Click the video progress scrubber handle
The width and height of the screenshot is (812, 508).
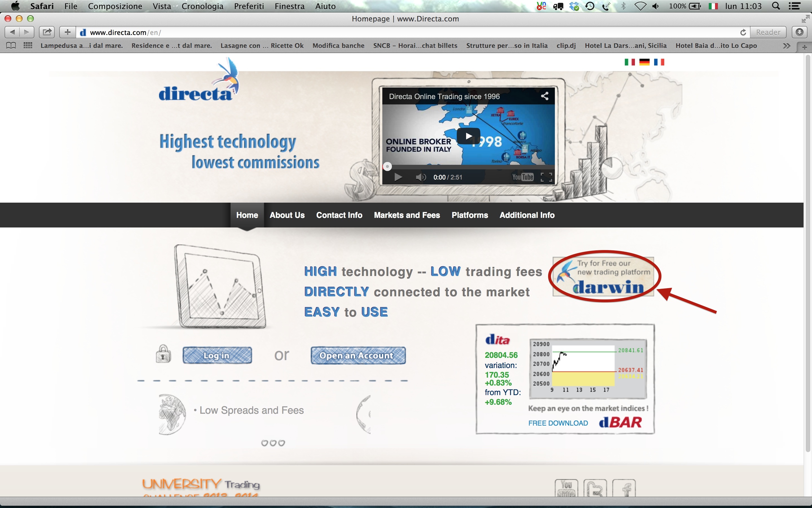[x=387, y=167]
